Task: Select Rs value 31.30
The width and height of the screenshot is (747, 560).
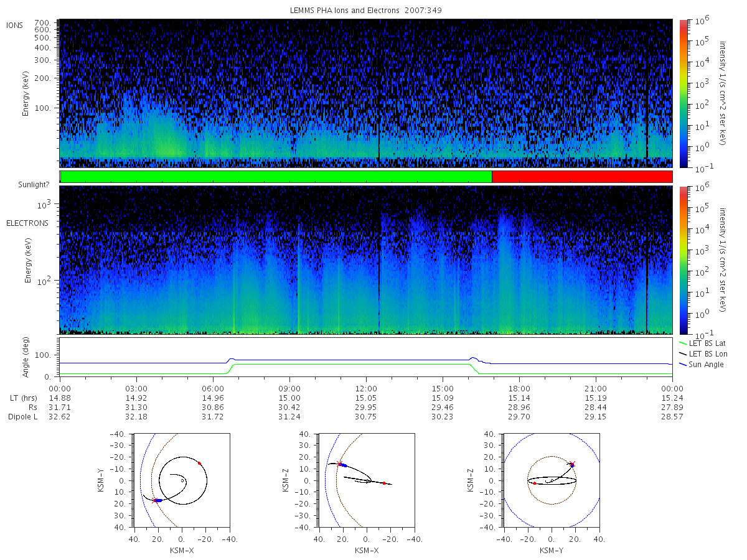Action: (x=136, y=407)
